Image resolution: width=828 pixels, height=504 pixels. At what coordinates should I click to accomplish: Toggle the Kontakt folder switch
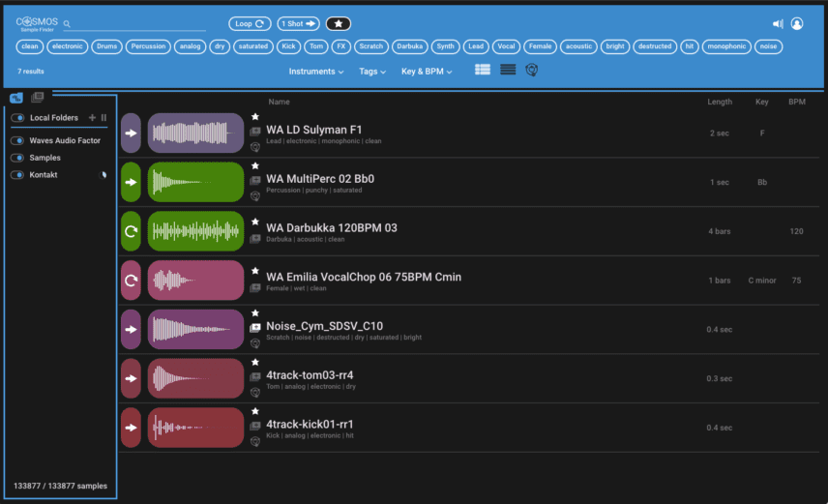click(x=17, y=175)
